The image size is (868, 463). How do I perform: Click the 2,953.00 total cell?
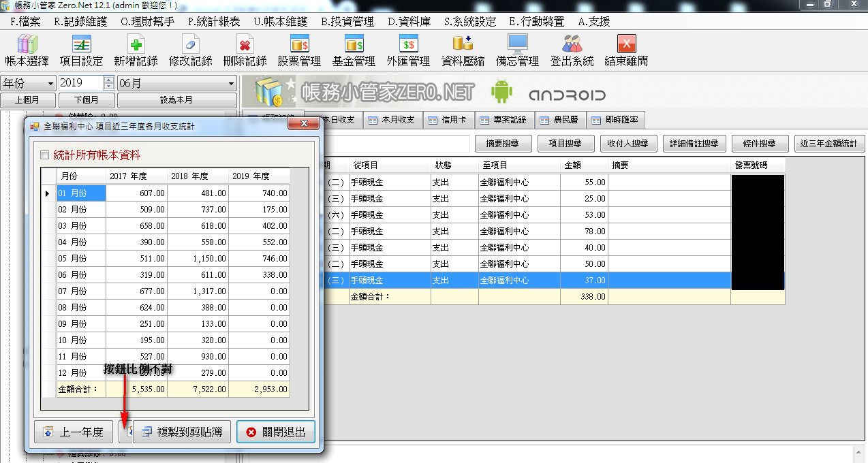[x=259, y=389]
